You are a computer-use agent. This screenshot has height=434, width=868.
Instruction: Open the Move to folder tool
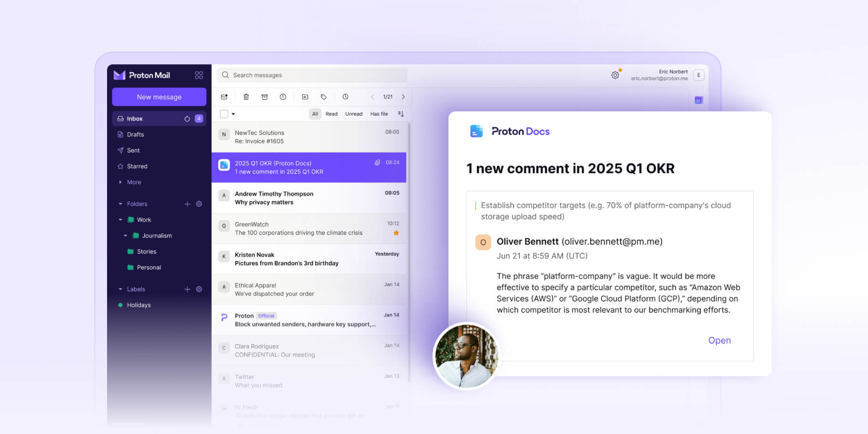[x=305, y=96]
